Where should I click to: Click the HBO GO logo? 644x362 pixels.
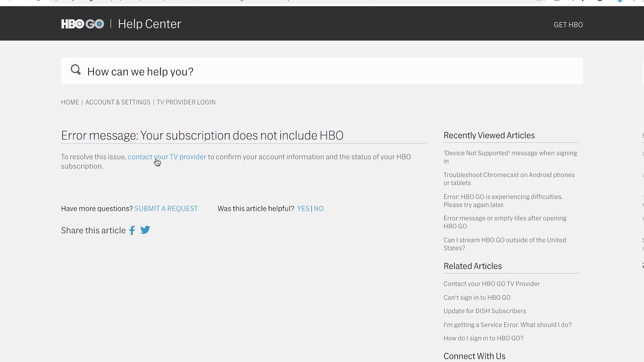[x=83, y=24]
